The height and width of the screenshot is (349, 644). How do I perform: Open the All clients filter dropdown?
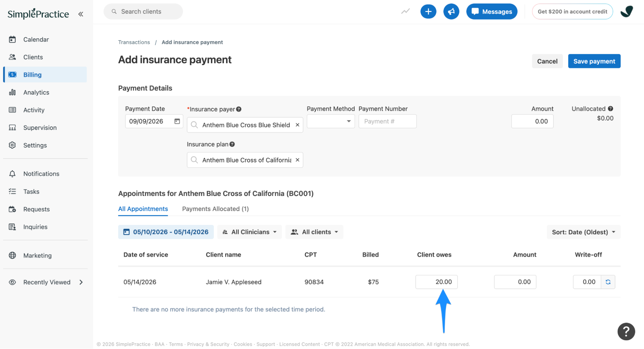tap(314, 232)
